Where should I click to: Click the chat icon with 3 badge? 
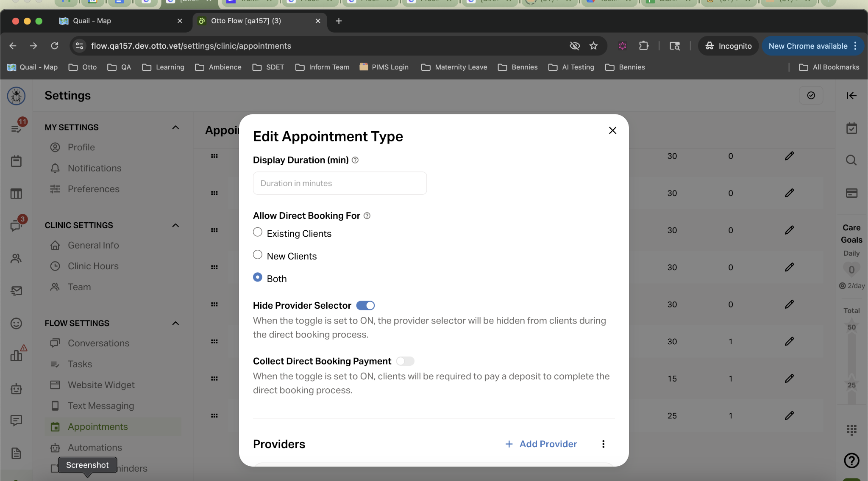tap(16, 225)
